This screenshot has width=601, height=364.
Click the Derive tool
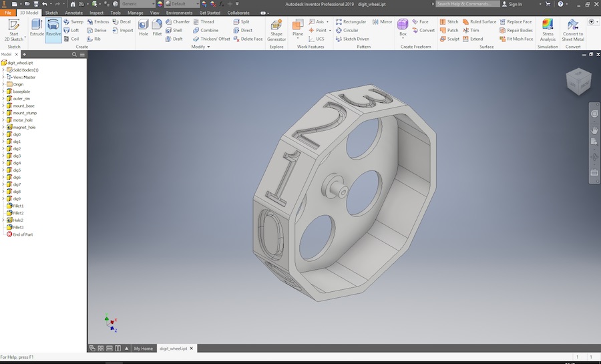[97, 30]
